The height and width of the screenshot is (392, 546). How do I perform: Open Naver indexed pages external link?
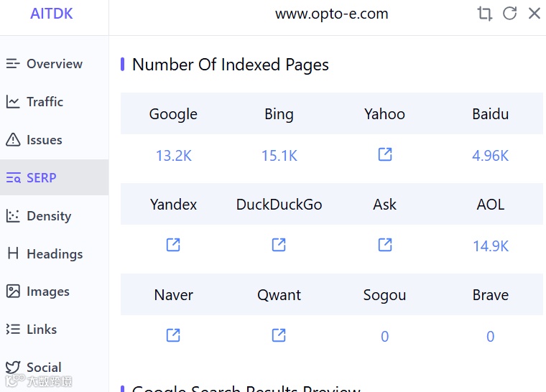click(x=173, y=335)
